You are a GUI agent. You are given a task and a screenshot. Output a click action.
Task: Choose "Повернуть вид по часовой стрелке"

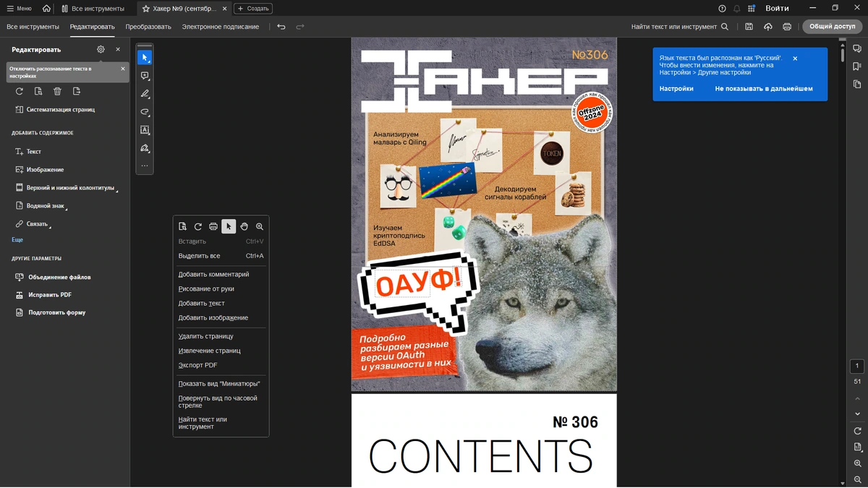(221, 401)
